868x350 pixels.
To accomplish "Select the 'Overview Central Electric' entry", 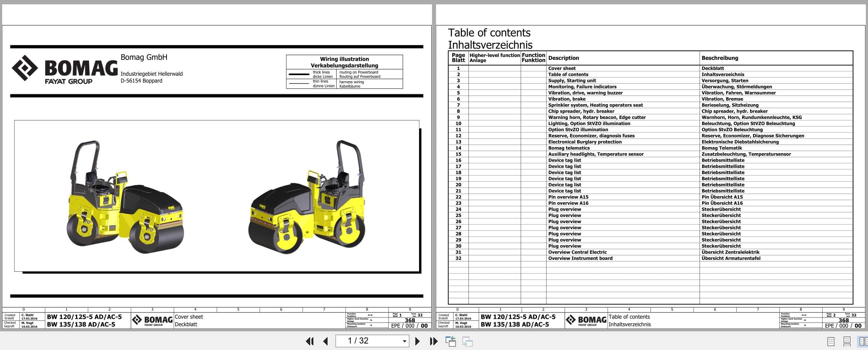I will tap(578, 252).
